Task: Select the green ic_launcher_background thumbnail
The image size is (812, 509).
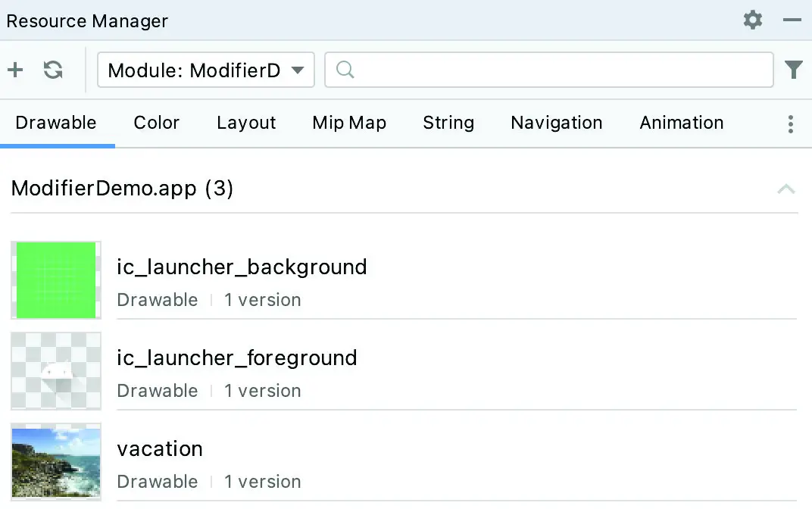Action: pos(56,280)
